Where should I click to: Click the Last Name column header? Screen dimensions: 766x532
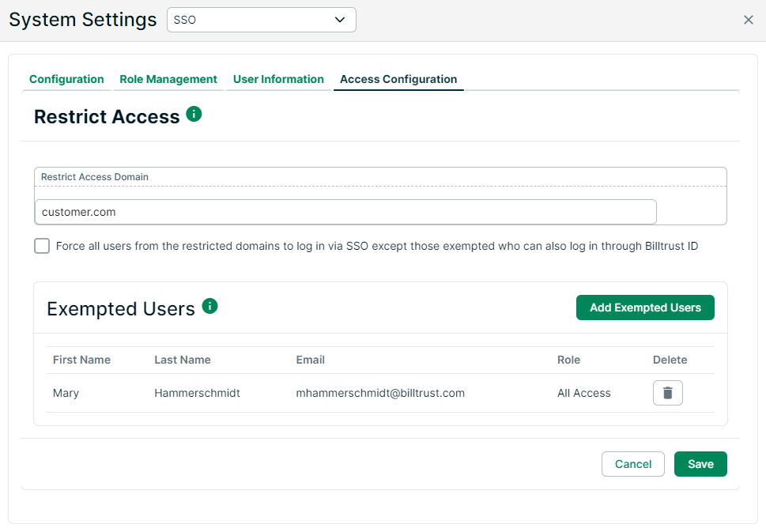coord(183,360)
